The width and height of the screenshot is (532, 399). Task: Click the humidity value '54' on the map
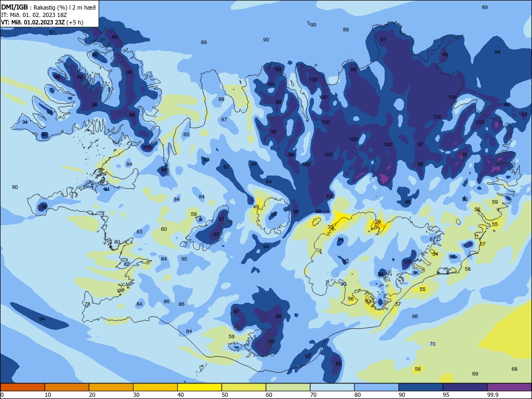click(x=435, y=254)
